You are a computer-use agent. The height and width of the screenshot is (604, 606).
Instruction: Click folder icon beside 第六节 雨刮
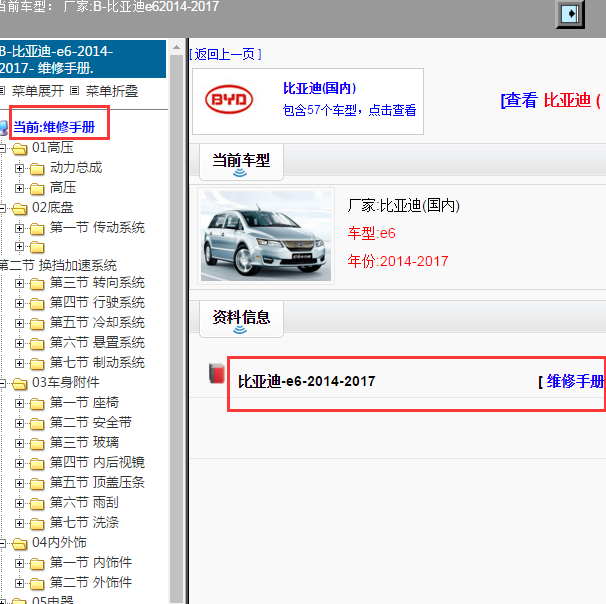tap(37, 504)
